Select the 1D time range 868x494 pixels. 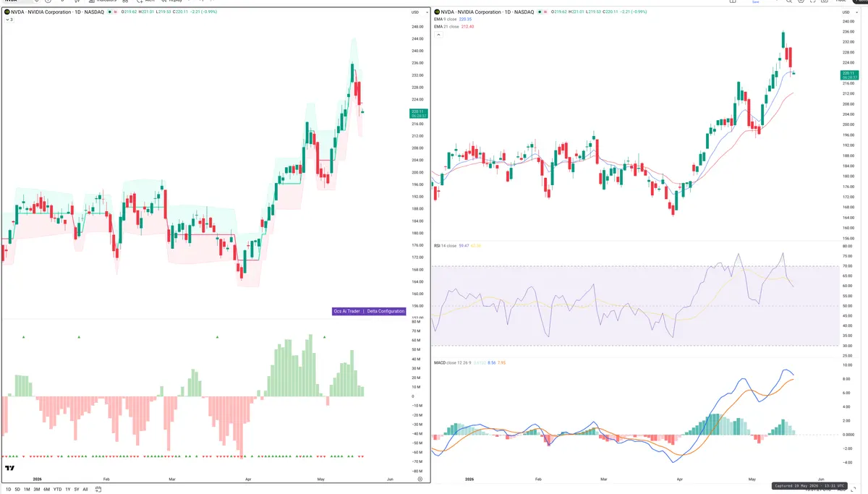pos(8,490)
